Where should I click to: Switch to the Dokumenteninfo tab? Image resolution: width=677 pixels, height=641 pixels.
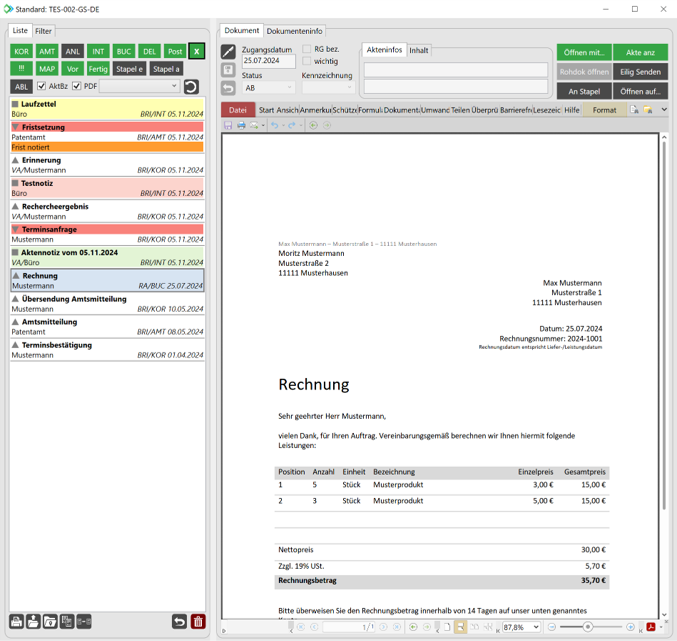tap(294, 31)
